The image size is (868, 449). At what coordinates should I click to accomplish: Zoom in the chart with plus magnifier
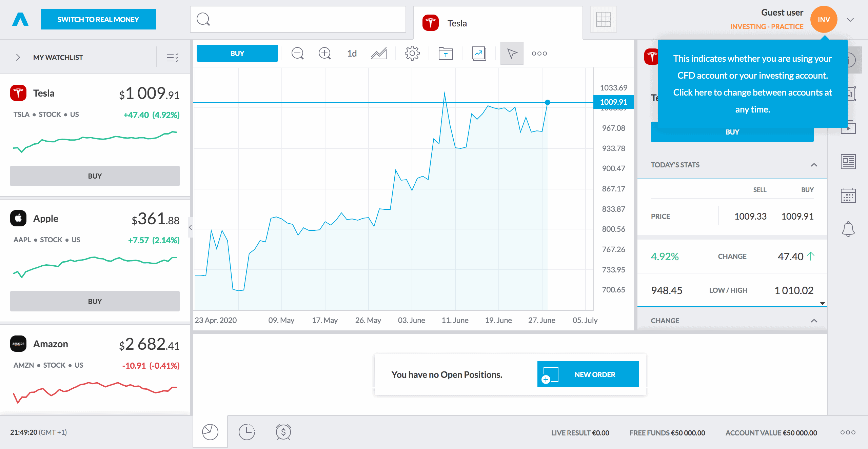tap(324, 53)
